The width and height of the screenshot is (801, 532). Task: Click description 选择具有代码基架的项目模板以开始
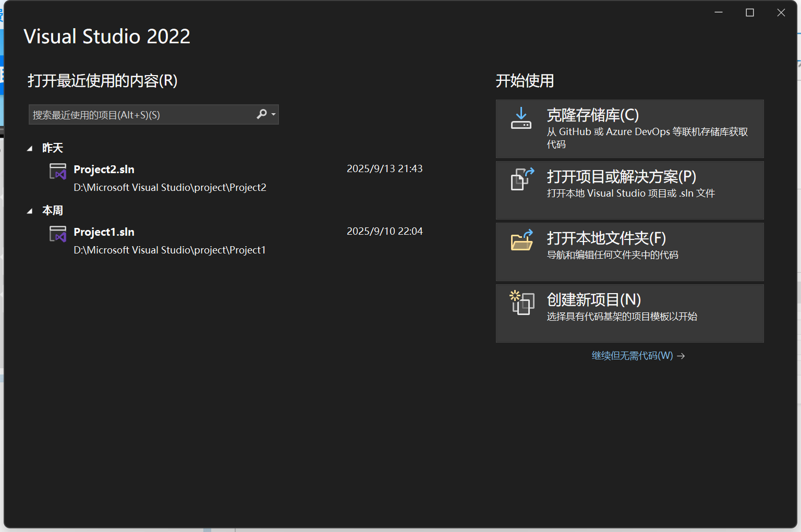[x=622, y=317]
